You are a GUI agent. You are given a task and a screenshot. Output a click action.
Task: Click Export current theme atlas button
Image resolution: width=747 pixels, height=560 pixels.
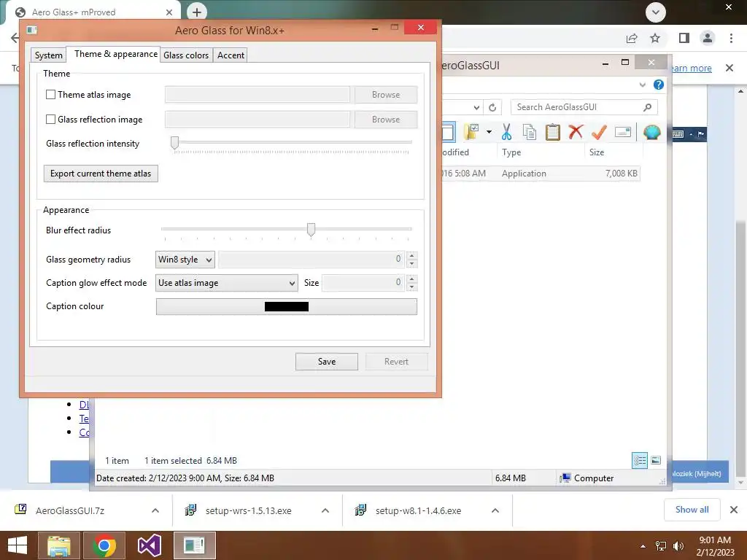(101, 174)
